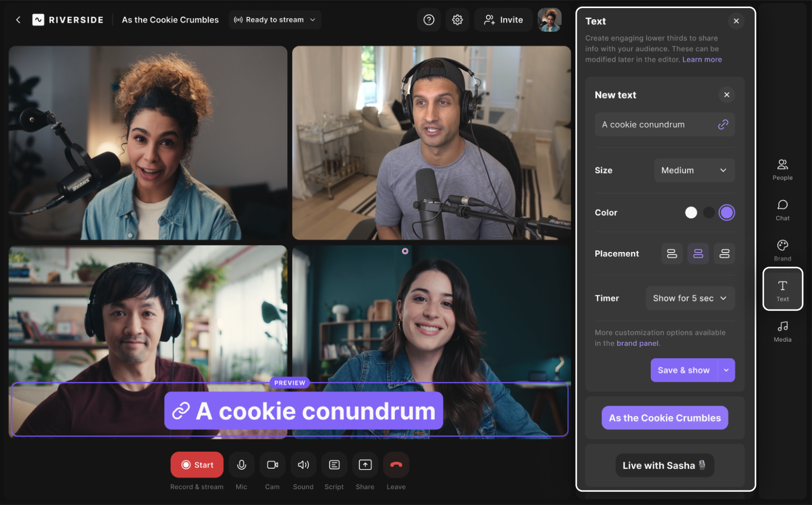Screen dimensions: 812x505
Task: Open settings gear in top bar
Action: click(457, 20)
